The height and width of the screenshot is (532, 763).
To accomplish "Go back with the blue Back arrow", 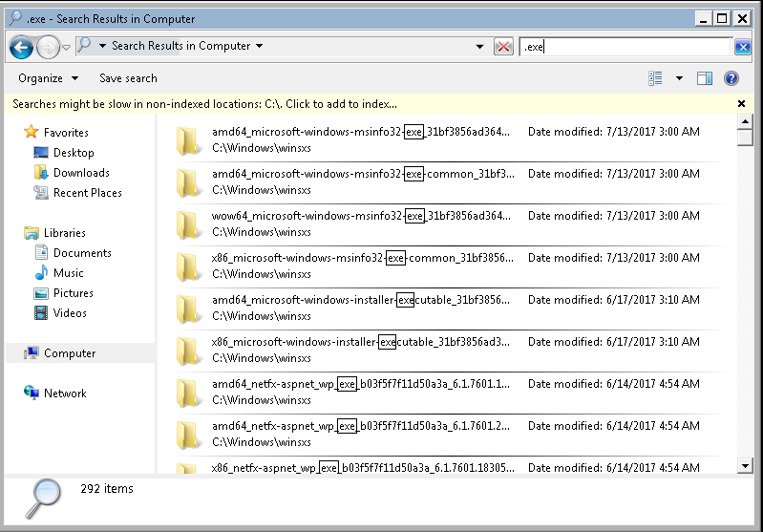I will (x=21, y=47).
